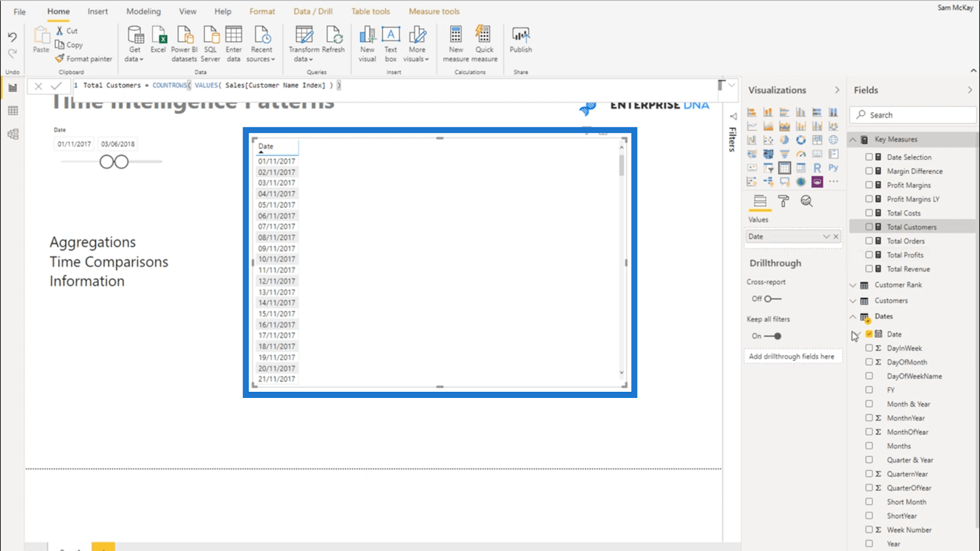This screenshot has width=980, height=551.
Task: Open the View ribbon tab
Action: tap(187, 12)
